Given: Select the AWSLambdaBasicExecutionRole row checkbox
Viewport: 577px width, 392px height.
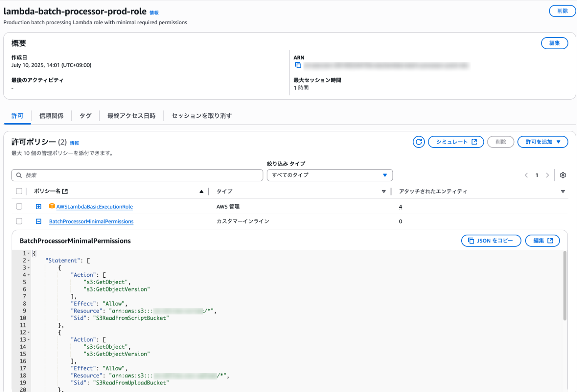Looking at the screenshot, I should [19, 207].
